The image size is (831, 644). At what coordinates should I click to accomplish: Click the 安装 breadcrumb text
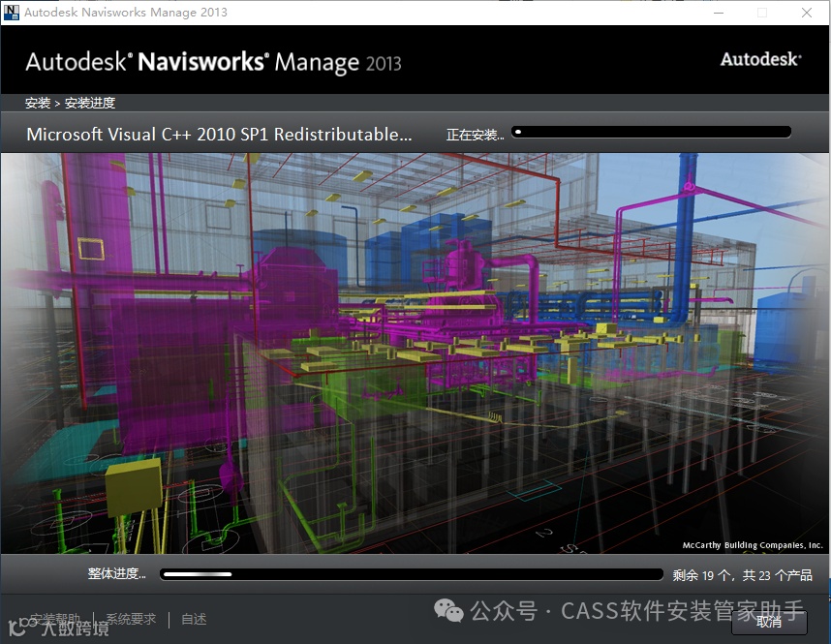point(38,103)
